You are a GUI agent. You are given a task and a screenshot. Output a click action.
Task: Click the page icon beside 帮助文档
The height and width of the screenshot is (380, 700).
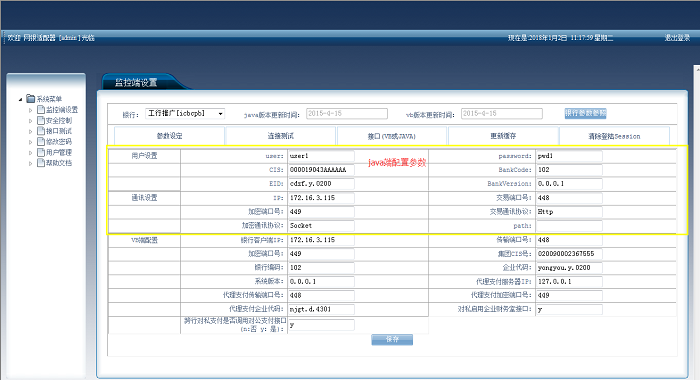pyautogui.click(x=41, y=163)
